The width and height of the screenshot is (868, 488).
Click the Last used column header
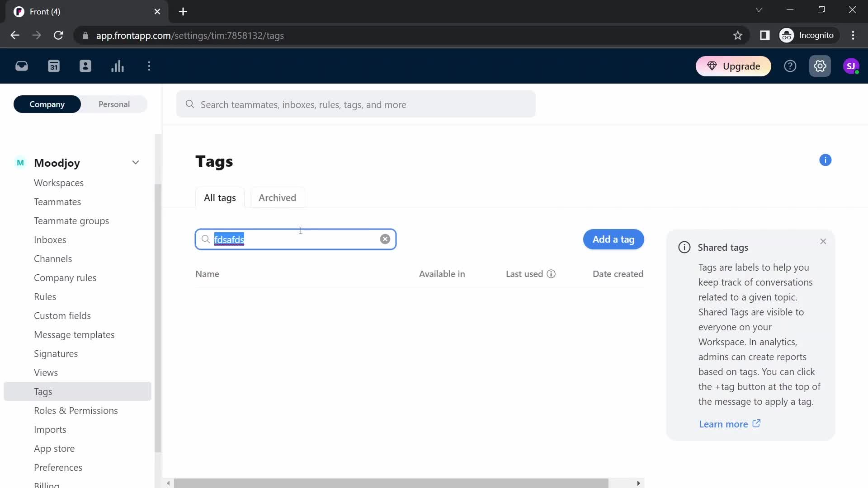pyautogui.click(x=524, y=274)
